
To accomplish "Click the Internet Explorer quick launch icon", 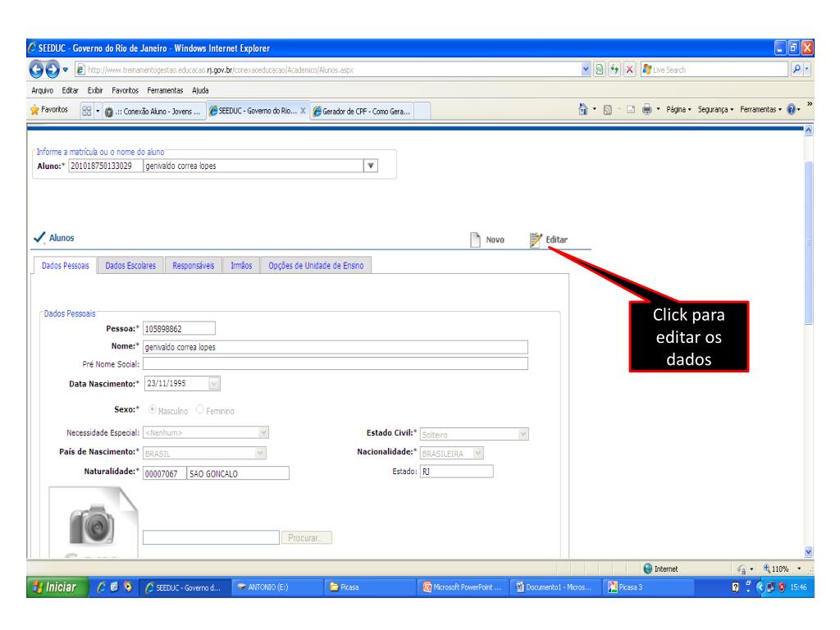I will pyautogui.click(x=101, y=587).
